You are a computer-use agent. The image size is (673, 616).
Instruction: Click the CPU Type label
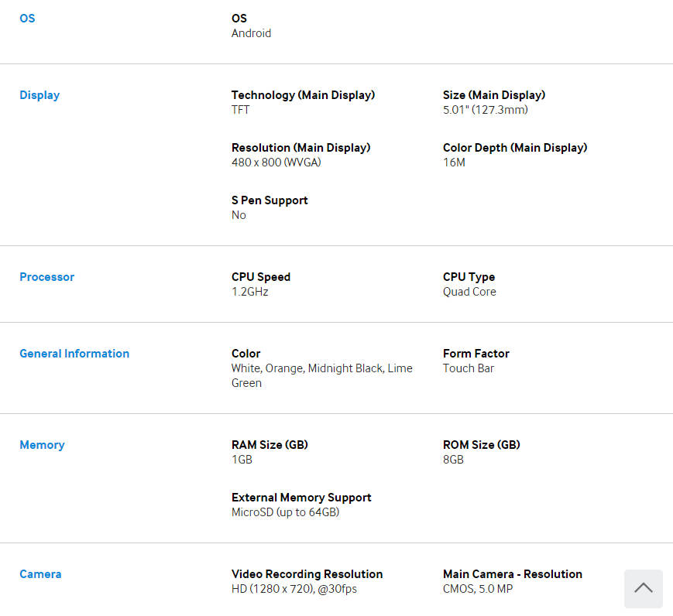pos(469,277)
